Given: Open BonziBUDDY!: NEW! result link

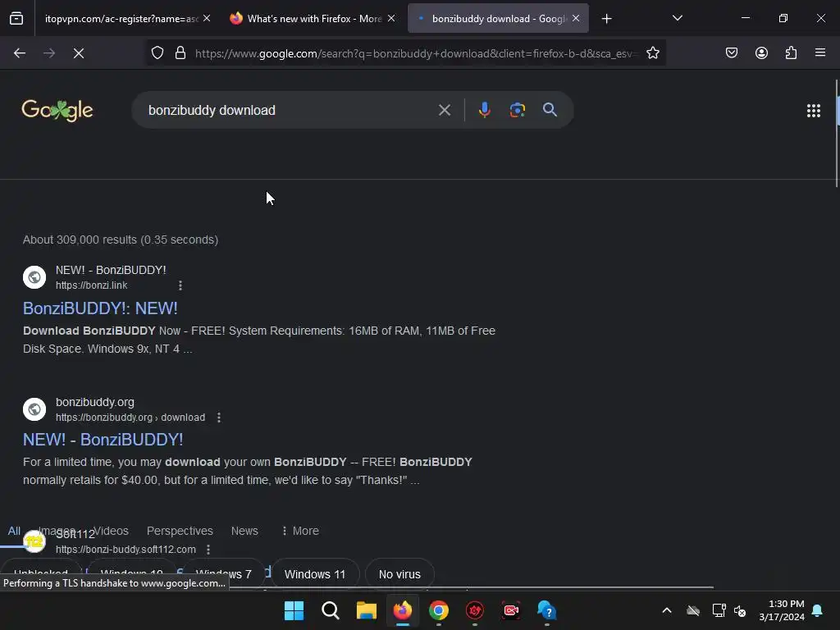Looking at the screenshot, I should [x=100, y=308].
